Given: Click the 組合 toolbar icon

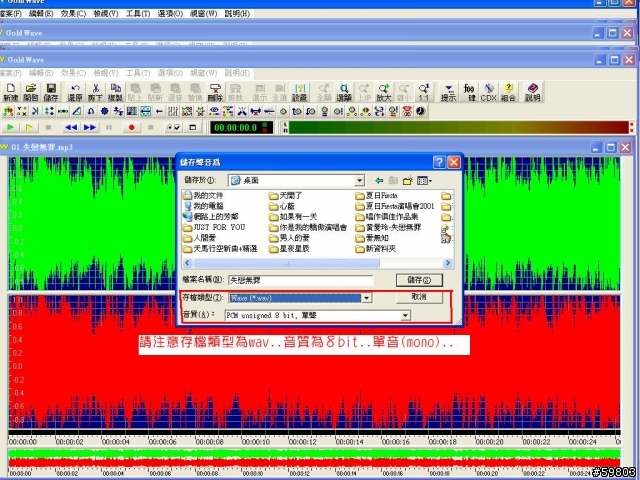Looking at the screenshot, I should click(509, 92).
